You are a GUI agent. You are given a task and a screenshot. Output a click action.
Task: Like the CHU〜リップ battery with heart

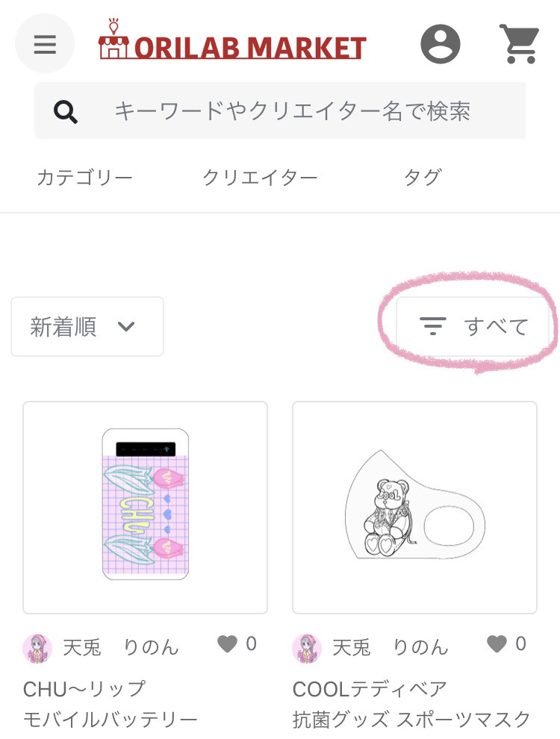228,643
